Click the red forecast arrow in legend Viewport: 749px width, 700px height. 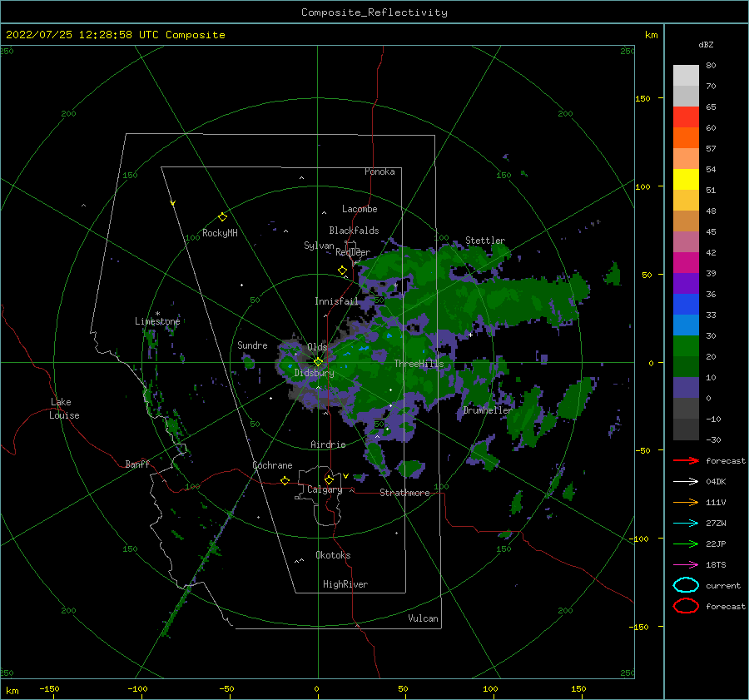click(686, 460)
